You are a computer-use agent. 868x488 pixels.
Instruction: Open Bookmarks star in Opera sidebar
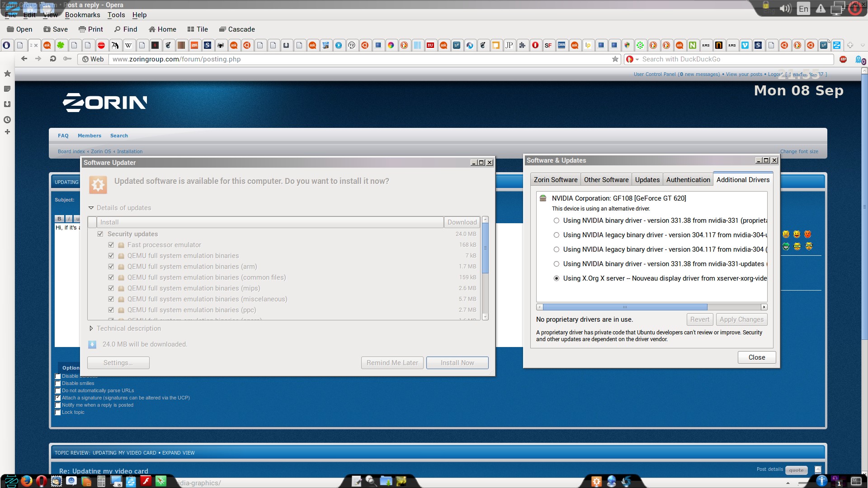click(x=7, y=73)
